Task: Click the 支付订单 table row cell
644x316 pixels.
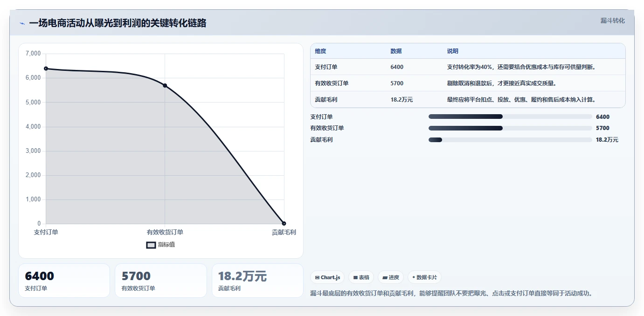Action: [x=326, y=67]
